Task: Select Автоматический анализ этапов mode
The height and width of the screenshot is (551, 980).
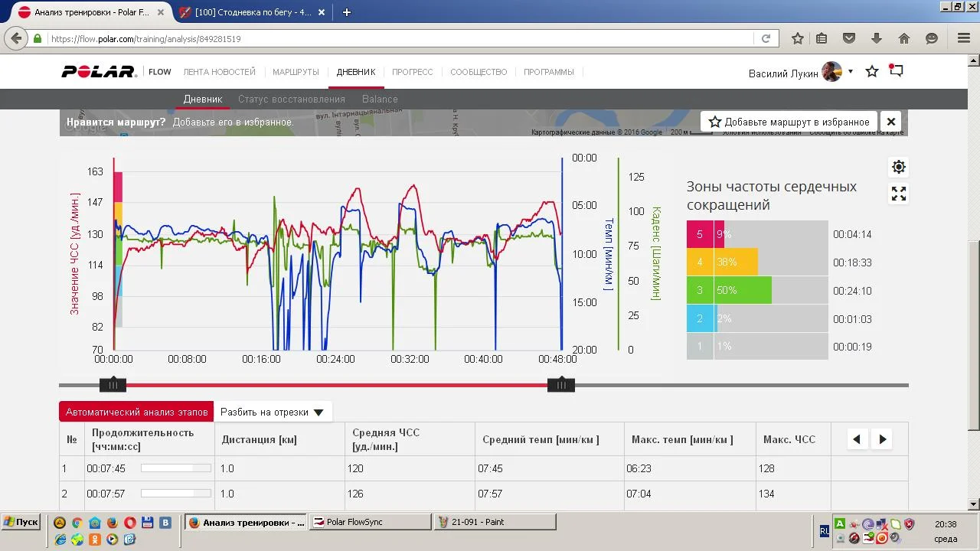Action: coord(136,412)
